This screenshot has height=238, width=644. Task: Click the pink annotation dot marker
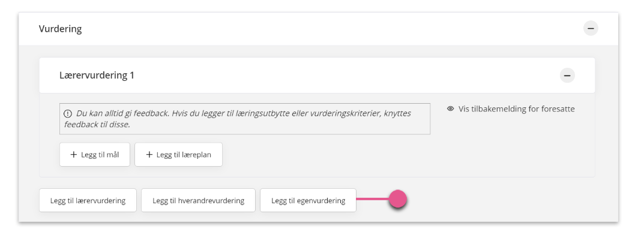[397, 200]
